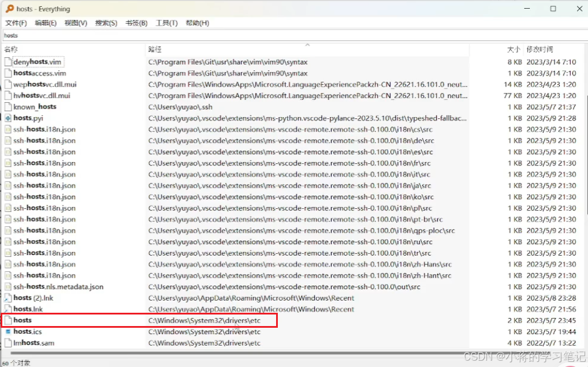The height and width of the screenshot is (367, 588).
Task: Select ssh-hosts.i18n.json in i18n\de\src
Action: (x=44, y=140)
